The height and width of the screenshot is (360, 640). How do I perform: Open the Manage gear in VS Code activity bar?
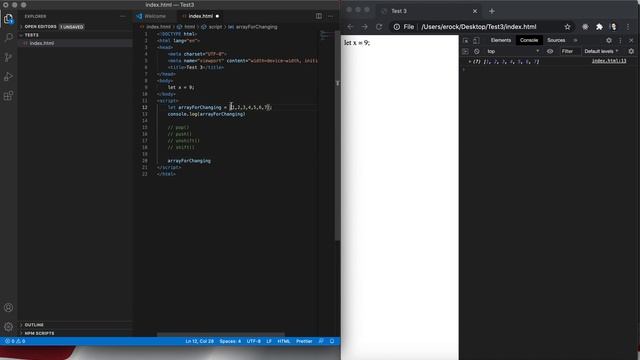(8, 327)
